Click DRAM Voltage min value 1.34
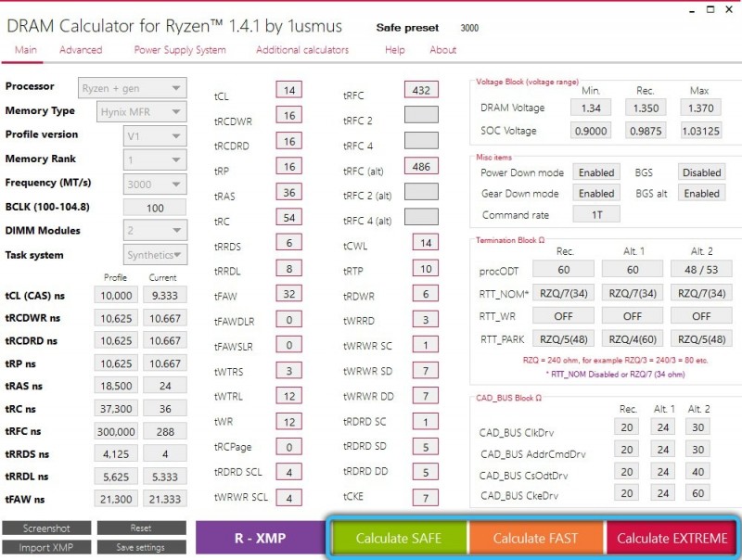The image size is (742, 560). pos(591,108)
